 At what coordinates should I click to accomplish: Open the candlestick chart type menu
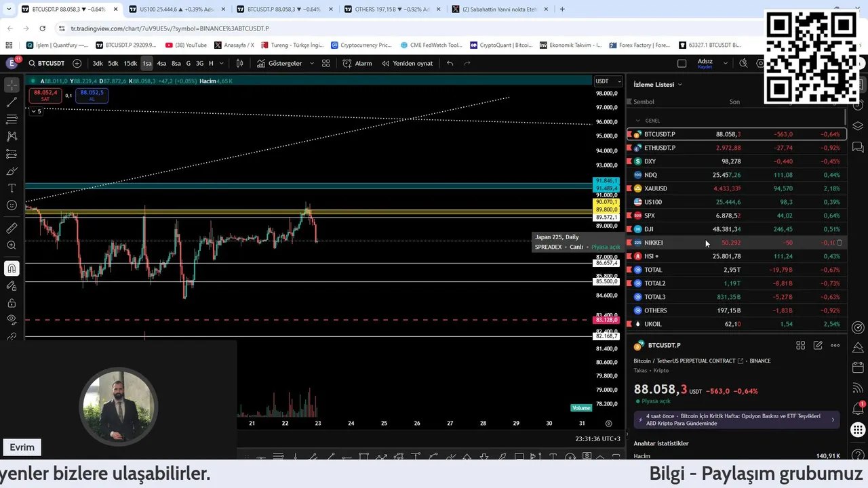(x=239, y=63)
